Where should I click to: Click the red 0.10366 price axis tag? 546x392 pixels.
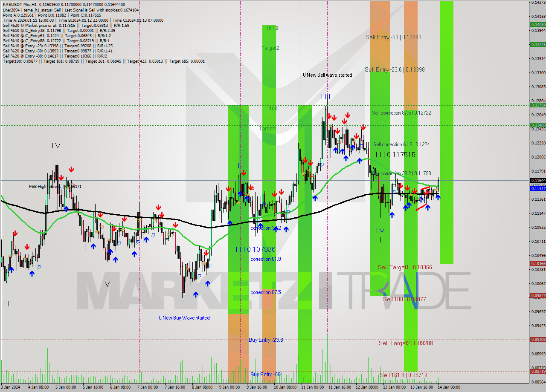[x=537, y=264]
